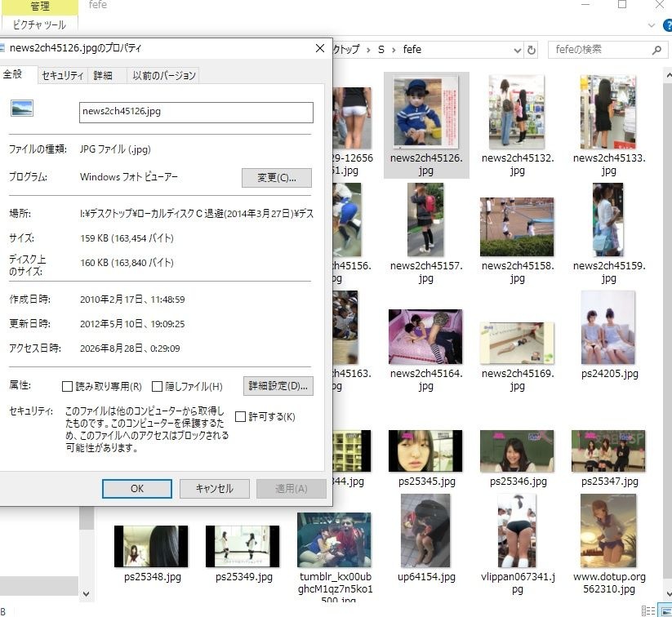This screenshot has height=617, width=672.
Task: Click the Windows フォト ビューアー program text
Action: click(x=129, y=177)
